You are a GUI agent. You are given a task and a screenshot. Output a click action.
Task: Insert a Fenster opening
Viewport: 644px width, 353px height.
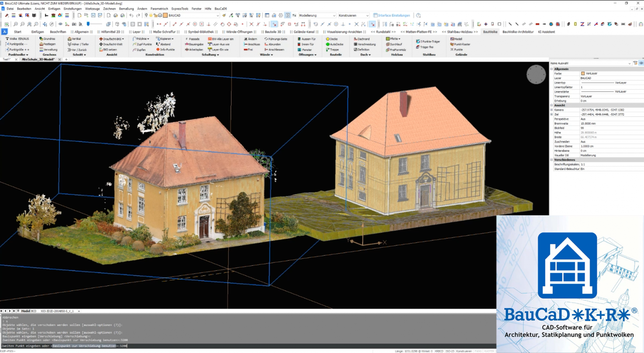click(x=305, y=50)
